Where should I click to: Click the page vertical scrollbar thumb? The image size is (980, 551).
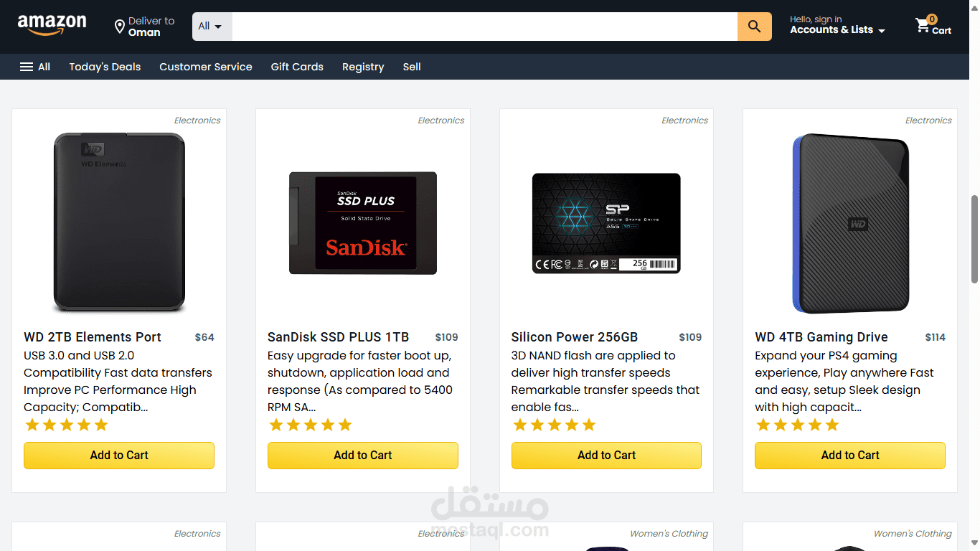(x=974, y=239)
